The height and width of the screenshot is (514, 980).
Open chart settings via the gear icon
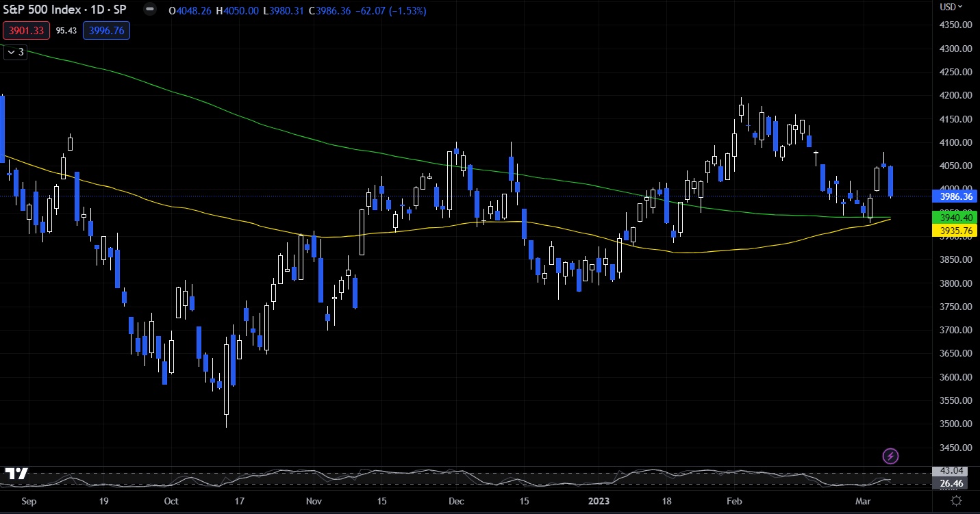click(957, 501)
